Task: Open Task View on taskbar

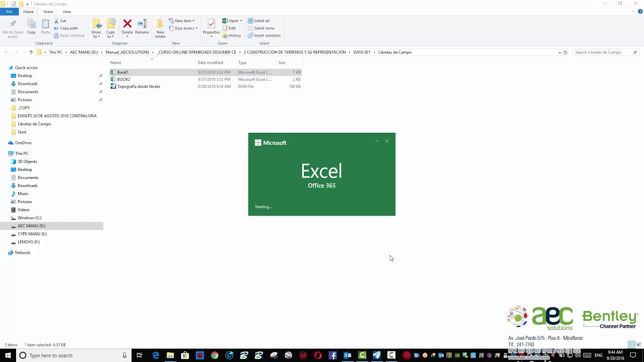Action: (x=139, y=355)
